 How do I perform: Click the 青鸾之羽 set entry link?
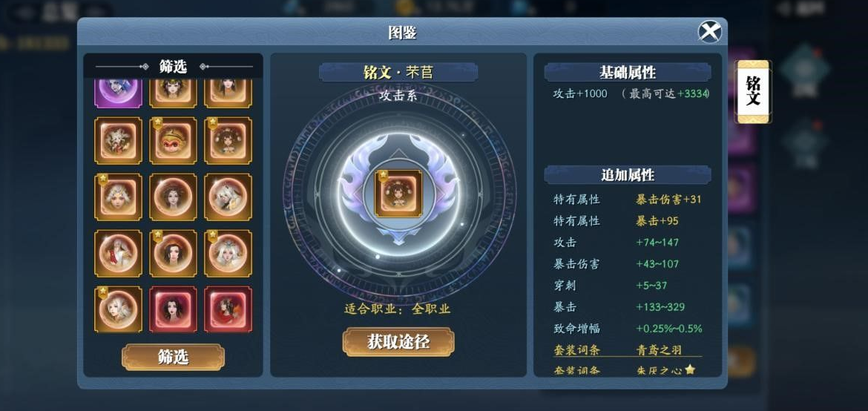tap(659, 349)
